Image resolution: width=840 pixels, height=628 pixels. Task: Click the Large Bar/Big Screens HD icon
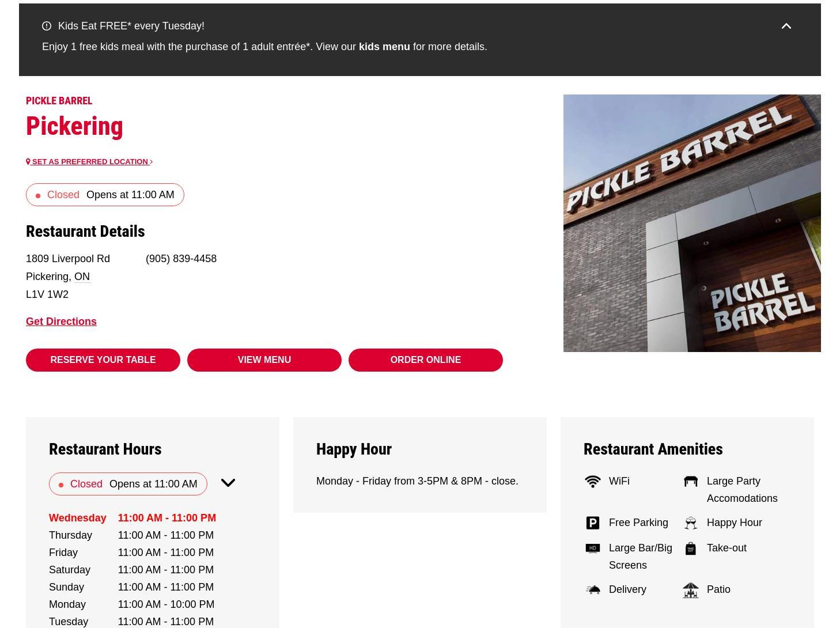(593, 548)
